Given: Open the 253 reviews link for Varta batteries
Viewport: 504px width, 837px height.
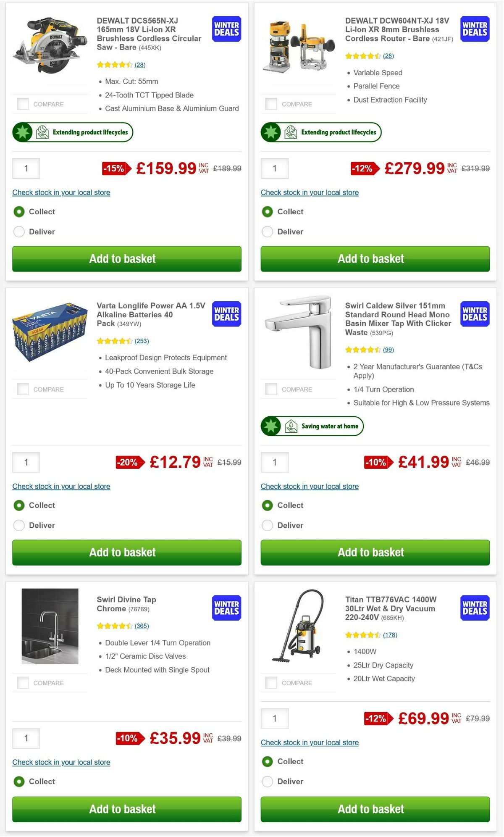Looking at the screenshot, I should pos(142,341).
